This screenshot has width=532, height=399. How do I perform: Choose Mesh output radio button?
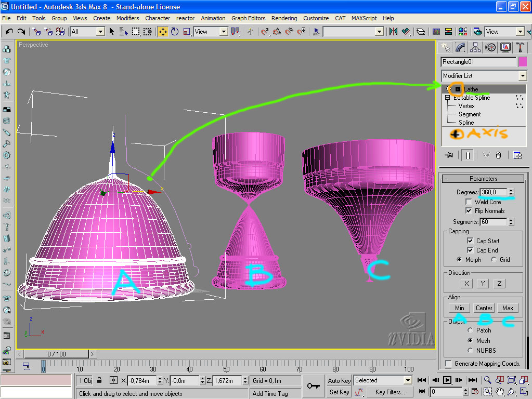(x=470, y=340)
